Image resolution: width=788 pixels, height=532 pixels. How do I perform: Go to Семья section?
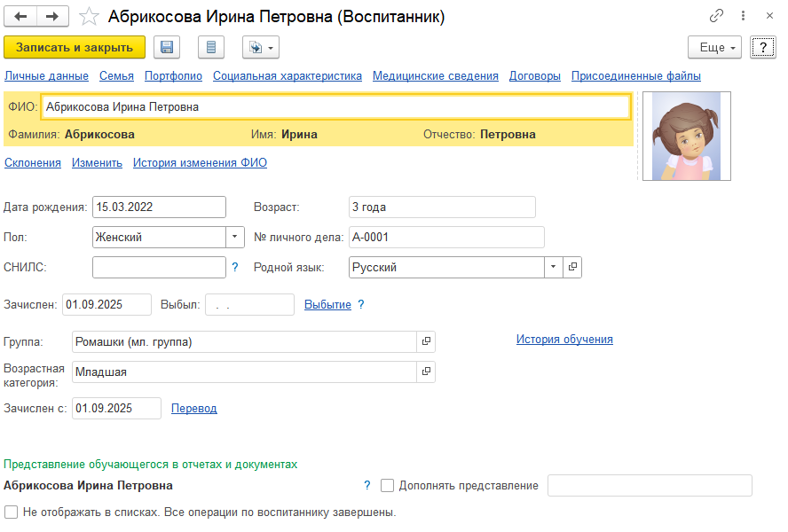point(116,76)
